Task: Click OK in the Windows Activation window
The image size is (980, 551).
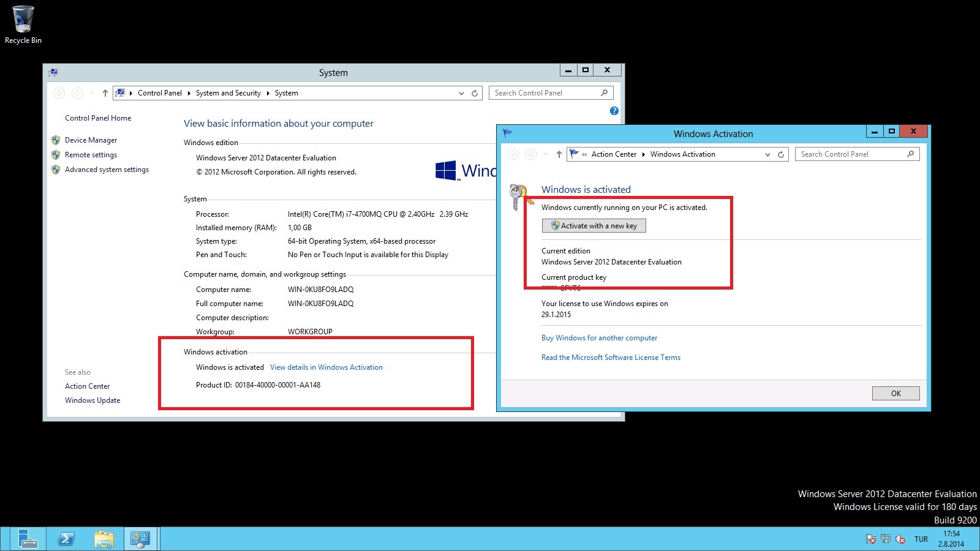Action: pyautogui.click(x=895, y=393)
